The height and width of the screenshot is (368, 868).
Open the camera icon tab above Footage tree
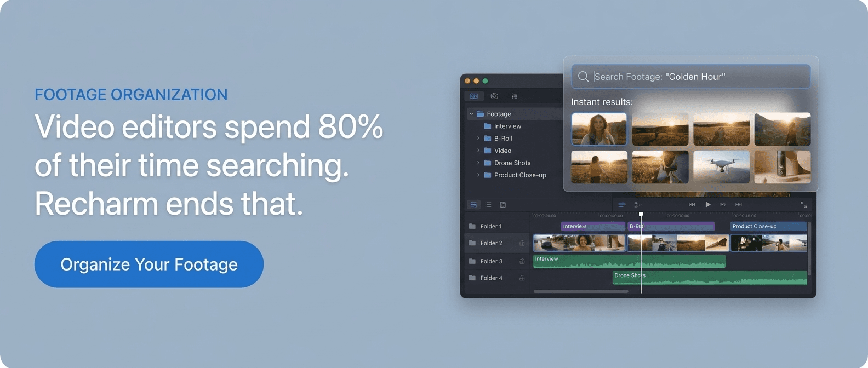[x=494, y=96]
